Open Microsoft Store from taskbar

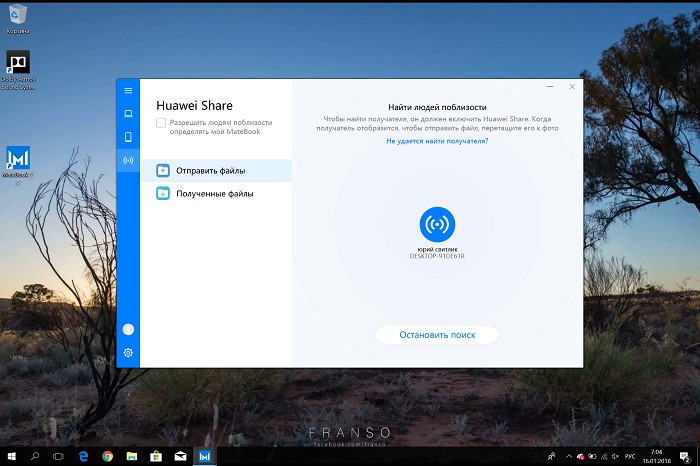click(156, 456)
